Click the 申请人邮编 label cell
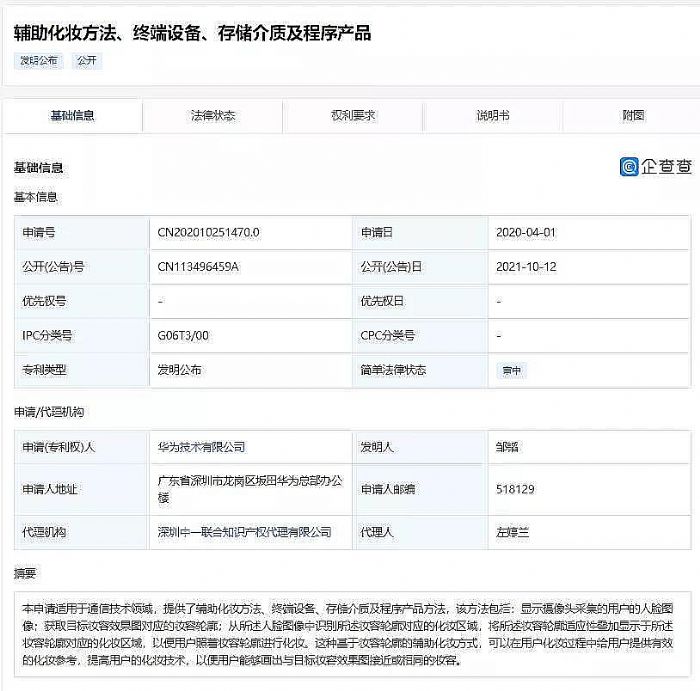 [x=420, y=489]
